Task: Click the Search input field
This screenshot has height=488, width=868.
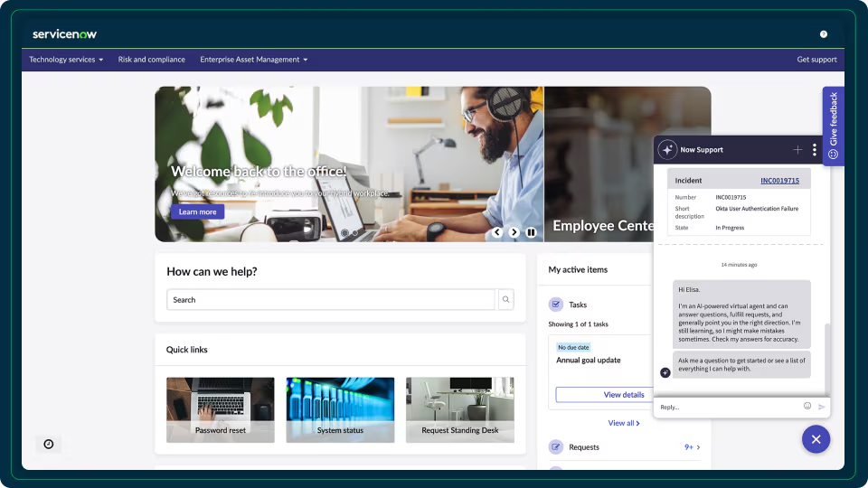Action: [x=331, y=300]
